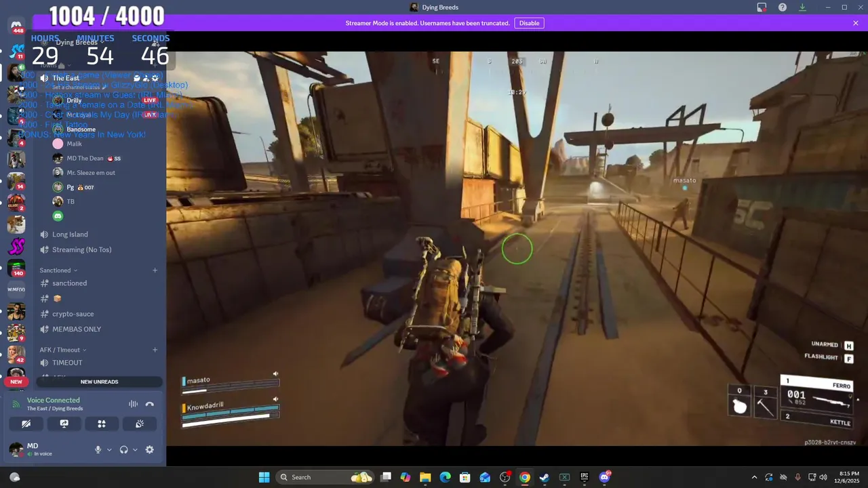Turn on camera in voice panel
Screen dimensions: 868x488
tap(26, 424)
